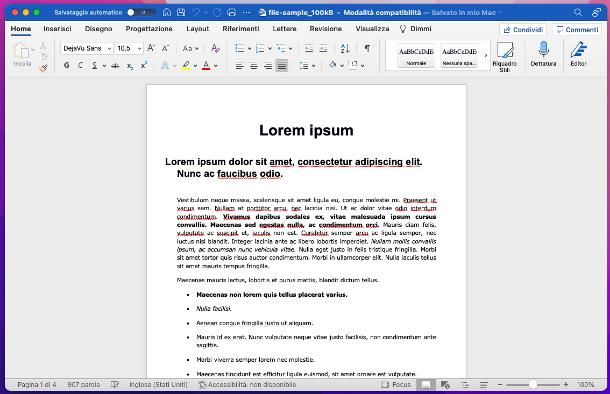Switch to the Revisione tab
Image resolution: width=610 pixels, height=394 pixels.
tap(326, 29)
